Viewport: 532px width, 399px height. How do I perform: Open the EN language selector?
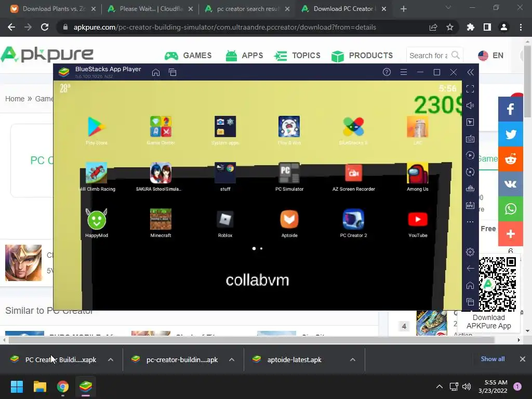point(490,55)
